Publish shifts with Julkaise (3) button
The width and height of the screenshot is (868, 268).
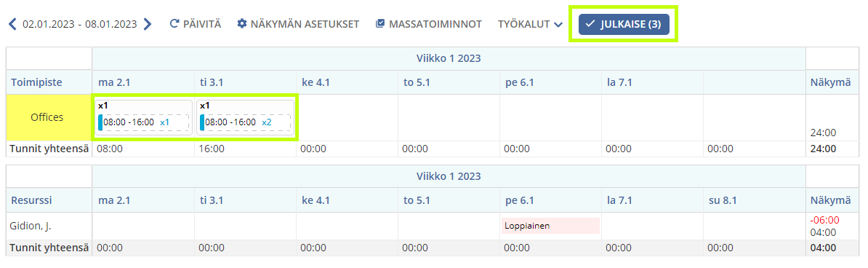[624, 24]
